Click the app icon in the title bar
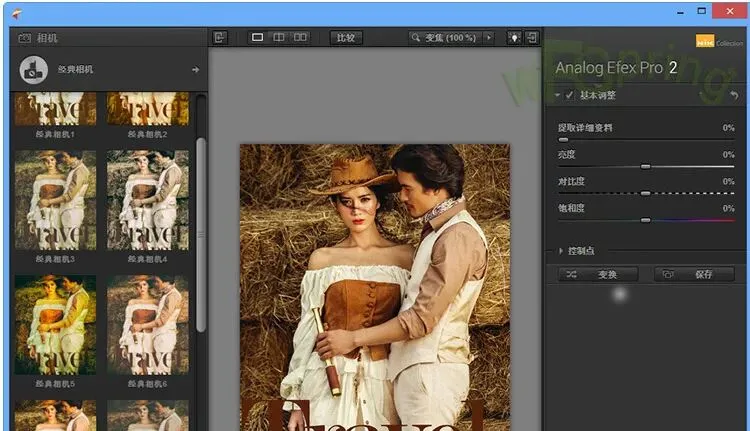Viewport: 750px width, 431px height. (x=17, y=13)
